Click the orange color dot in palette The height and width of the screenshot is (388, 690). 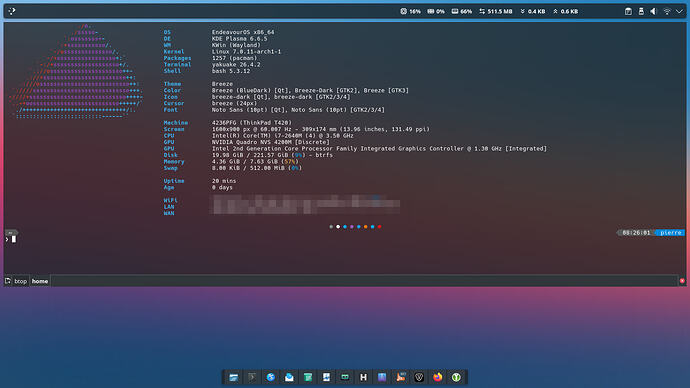click(x=366, y=227)
